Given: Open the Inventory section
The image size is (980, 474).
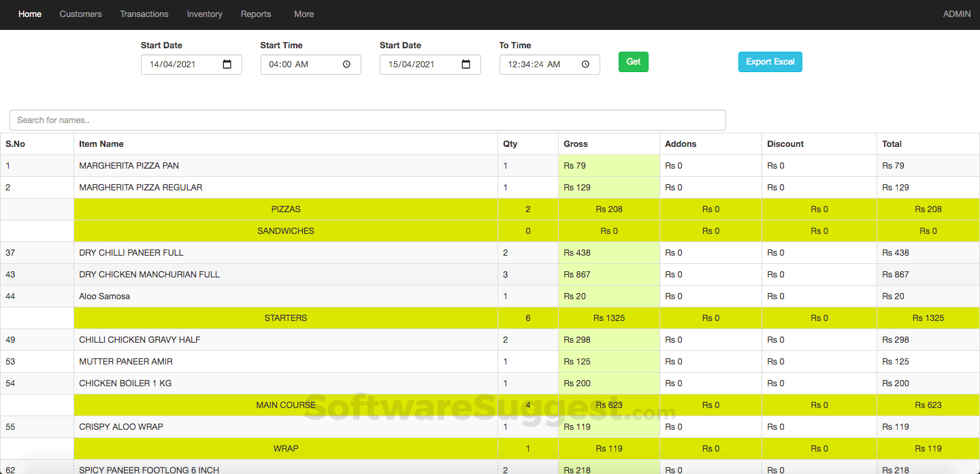Looking at the screenshot, I should coord(204,14).
